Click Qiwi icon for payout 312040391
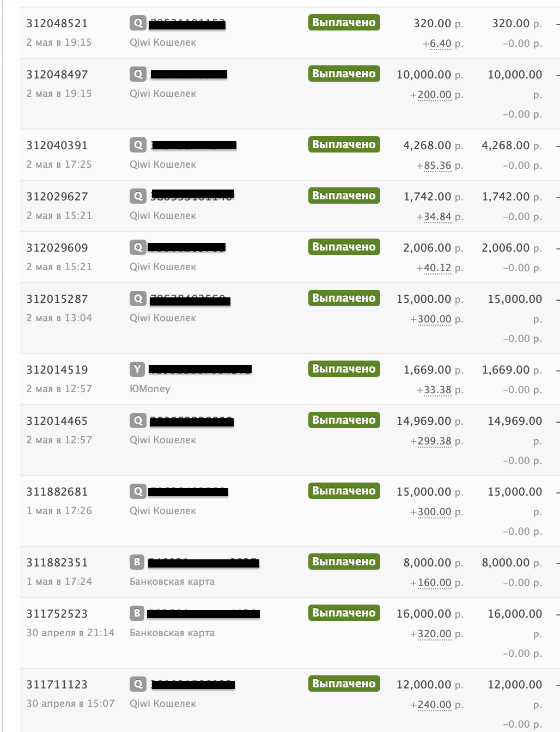 tap(138, 145)
